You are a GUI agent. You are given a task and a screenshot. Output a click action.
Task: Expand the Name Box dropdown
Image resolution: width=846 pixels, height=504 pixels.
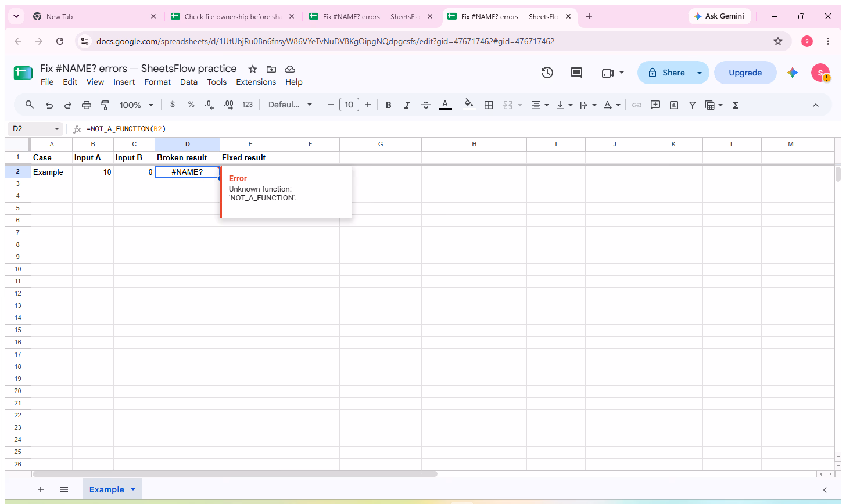pos(57,129)
